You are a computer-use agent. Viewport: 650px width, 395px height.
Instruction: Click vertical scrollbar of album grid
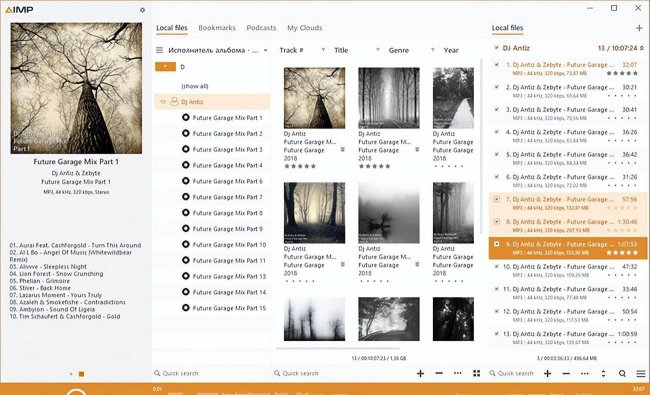pos(481,145)
